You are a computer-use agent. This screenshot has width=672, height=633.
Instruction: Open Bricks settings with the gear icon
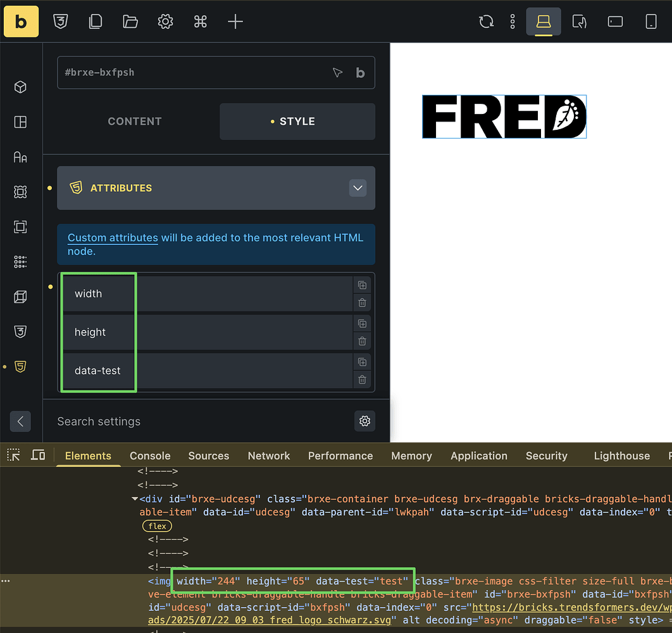coord(165,21)
